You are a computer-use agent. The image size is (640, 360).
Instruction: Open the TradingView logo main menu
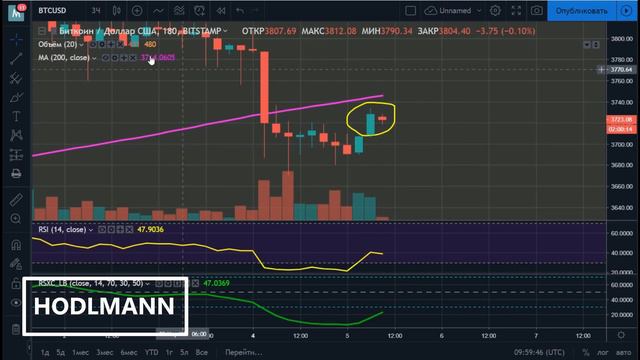click(x=16, y=12)
